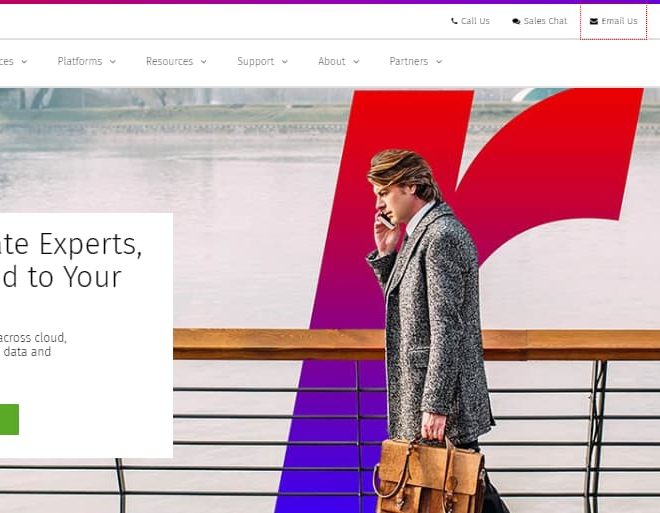Select the Partners navigation item

409,61
